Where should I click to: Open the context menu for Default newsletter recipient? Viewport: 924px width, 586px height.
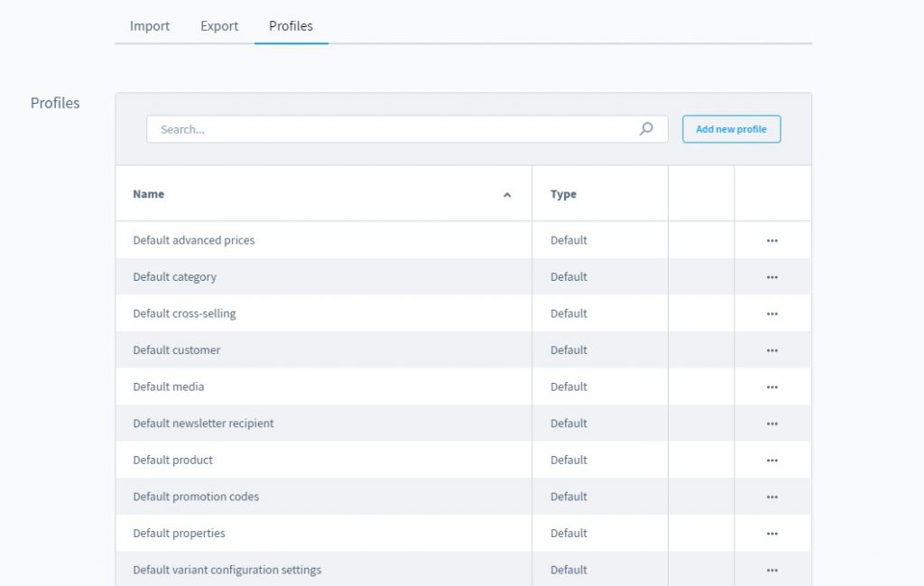772,423
